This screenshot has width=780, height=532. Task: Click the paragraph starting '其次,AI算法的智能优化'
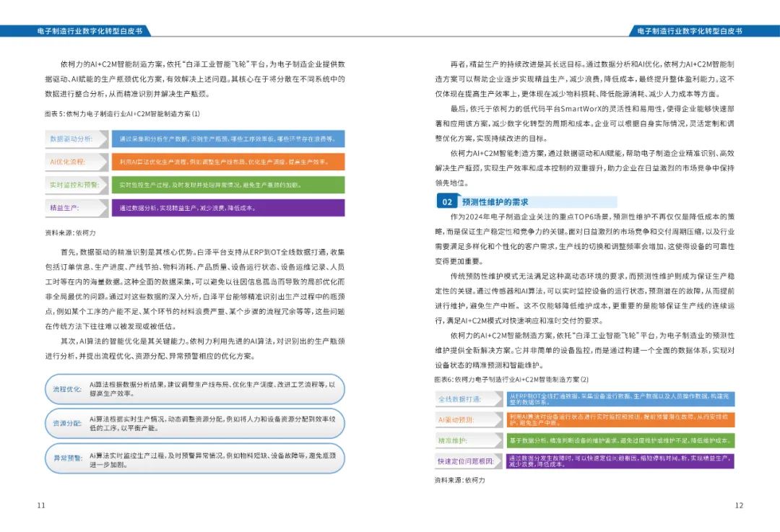tap(194, 349)
